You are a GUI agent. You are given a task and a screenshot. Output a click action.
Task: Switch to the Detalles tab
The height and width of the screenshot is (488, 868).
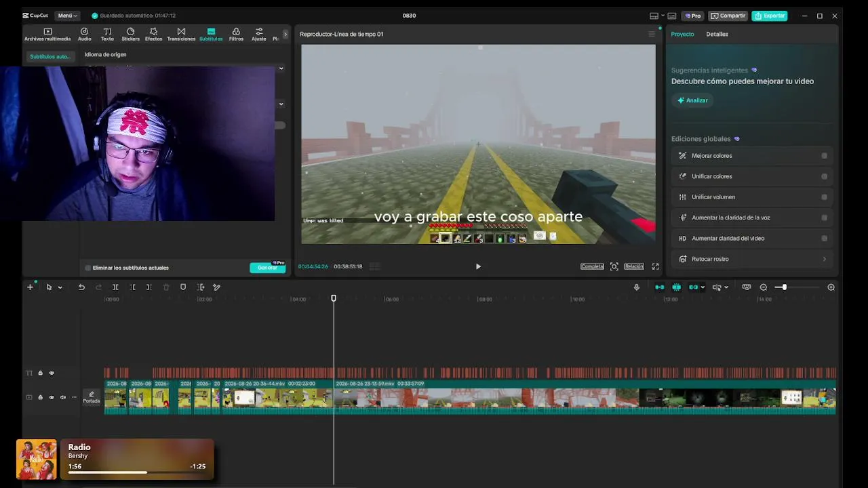(x=717, y=34)
